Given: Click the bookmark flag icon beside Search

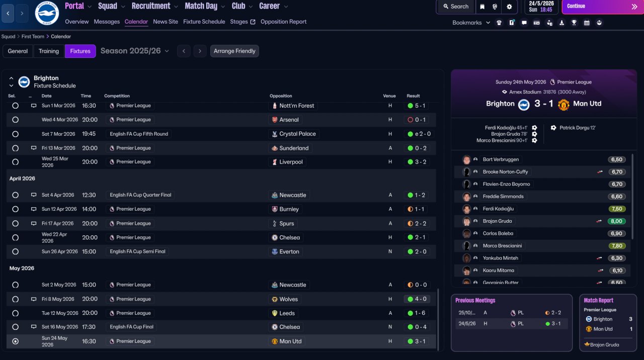Looking at the screenshot, I should (x=482, y=7).
